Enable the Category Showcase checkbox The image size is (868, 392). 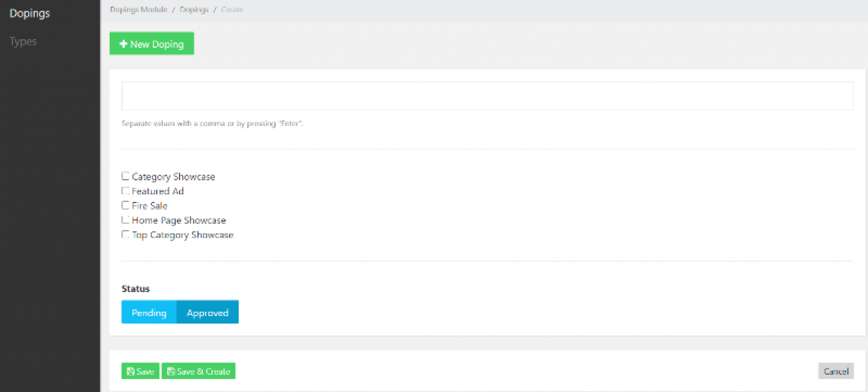pyautogui.click(x=125, y=176)
